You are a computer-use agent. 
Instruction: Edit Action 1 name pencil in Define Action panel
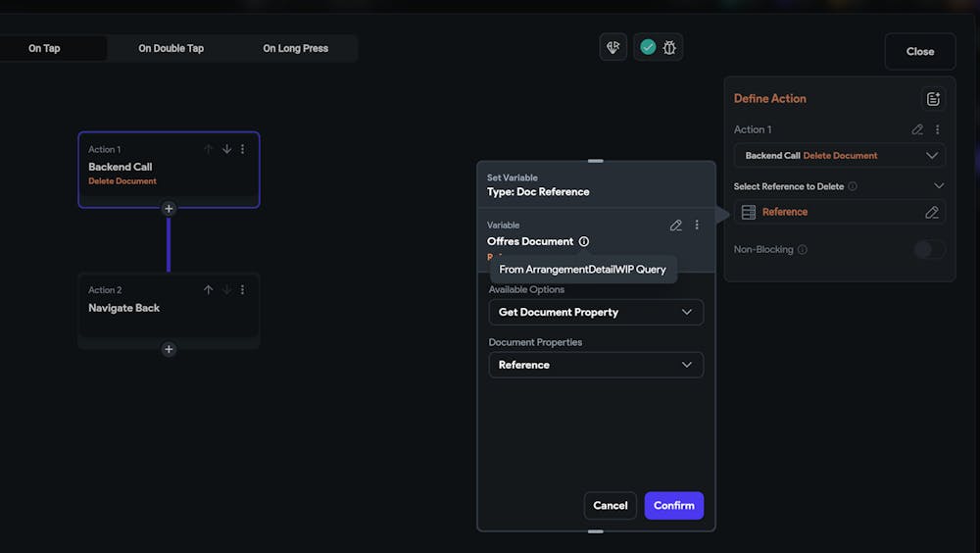(x=917, y=129)
